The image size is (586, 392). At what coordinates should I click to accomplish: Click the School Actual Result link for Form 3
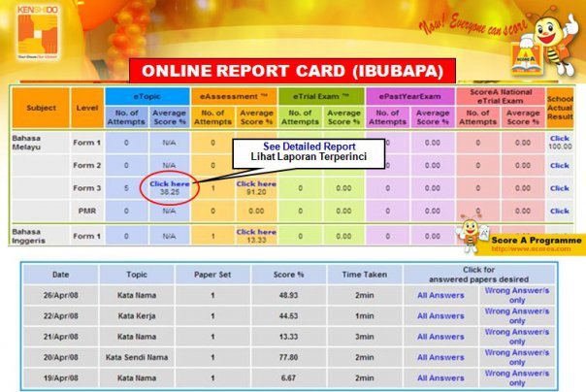click(x=560, y=187)
